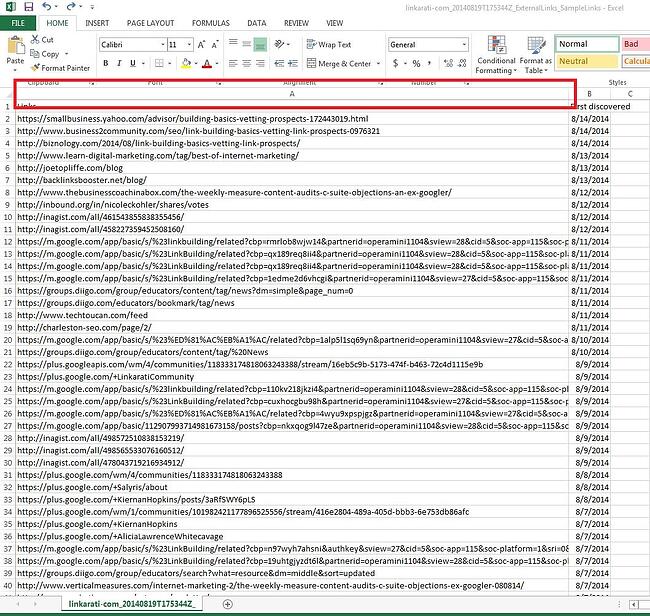Screen dimensions: 650x616
Task: Copy the selected cells
Action: [x=45, y=54]
